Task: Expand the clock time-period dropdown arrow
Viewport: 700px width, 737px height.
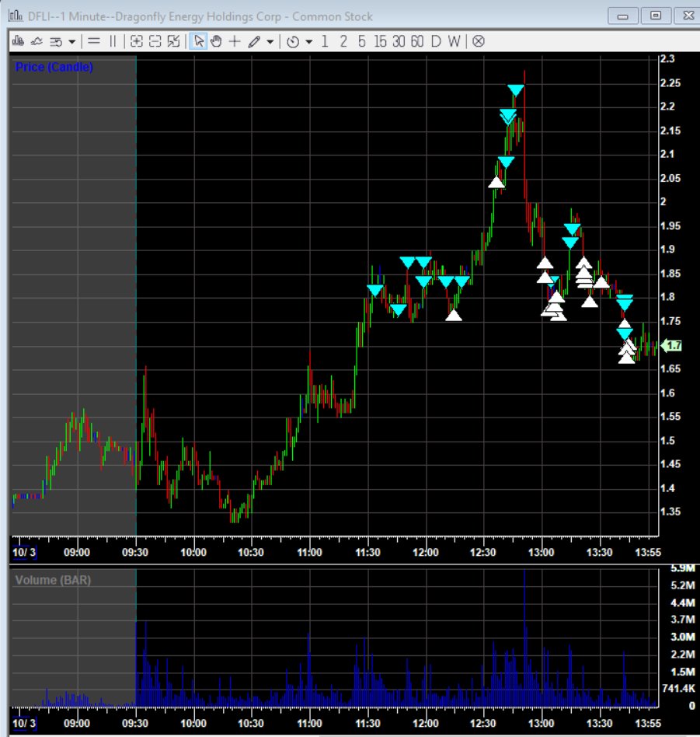Action: point(308,42)
